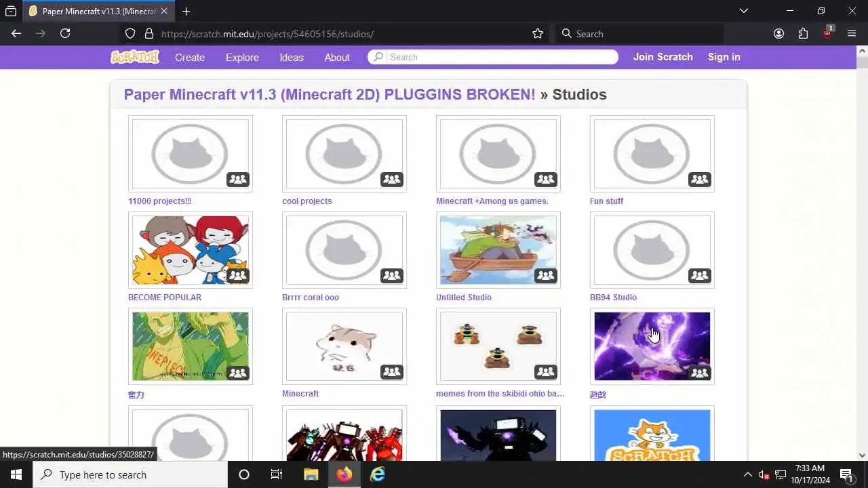868x488 pixels.
Task: Close the Paper Minecraft tab
Action: click(x=163, y=11)
